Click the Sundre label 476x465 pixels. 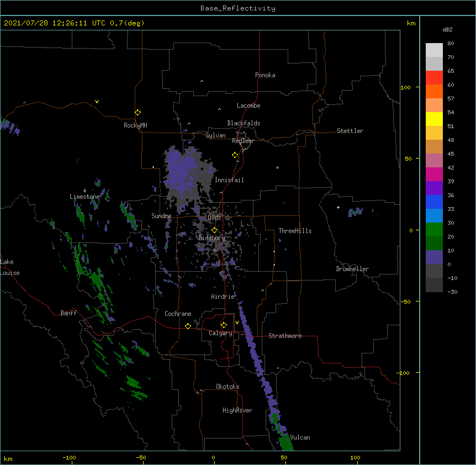[161, 216]
